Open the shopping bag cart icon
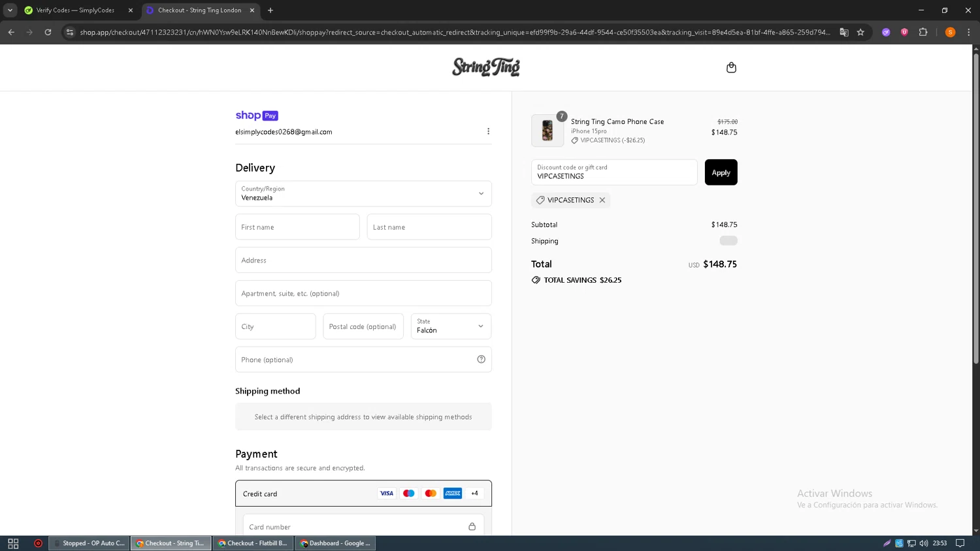This screenshot has height=551, width=980. 731,67
